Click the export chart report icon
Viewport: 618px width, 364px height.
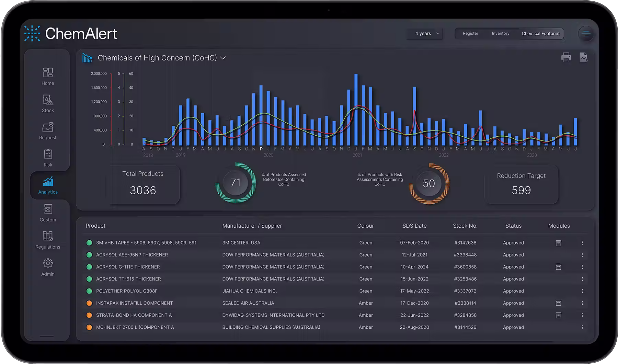[583, 57]
